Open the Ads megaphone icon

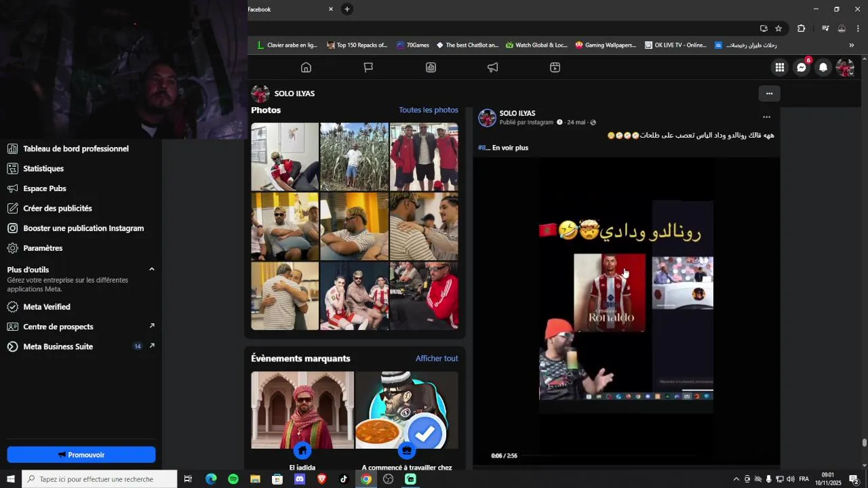pyautogui.click(x=493, y=67)
